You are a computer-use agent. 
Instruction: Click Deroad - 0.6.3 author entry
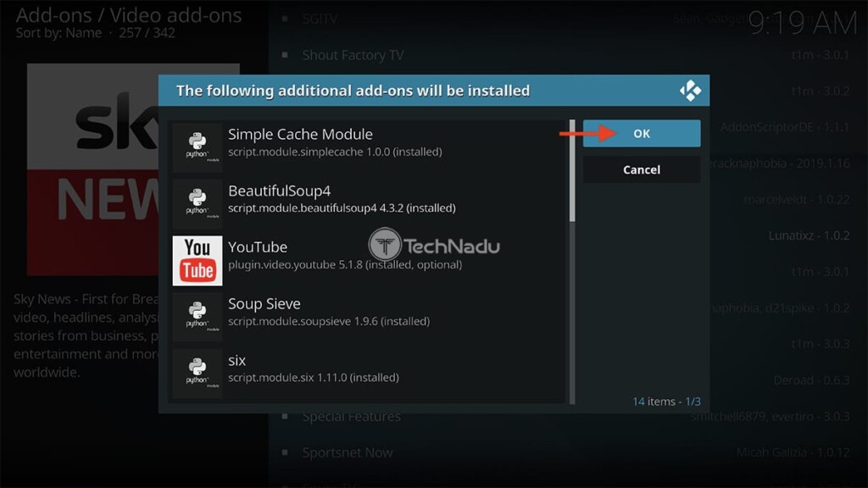[x=811, y=380]
